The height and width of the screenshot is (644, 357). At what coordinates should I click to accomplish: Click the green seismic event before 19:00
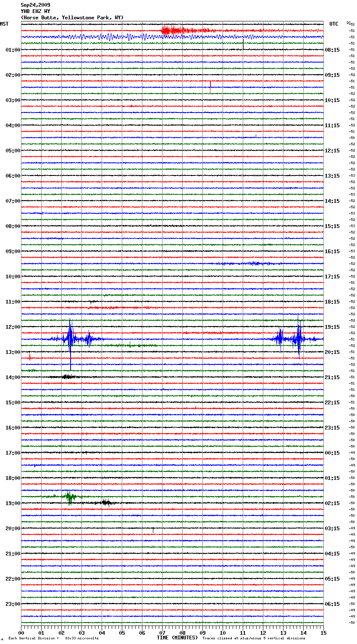[x=70, y=497]
